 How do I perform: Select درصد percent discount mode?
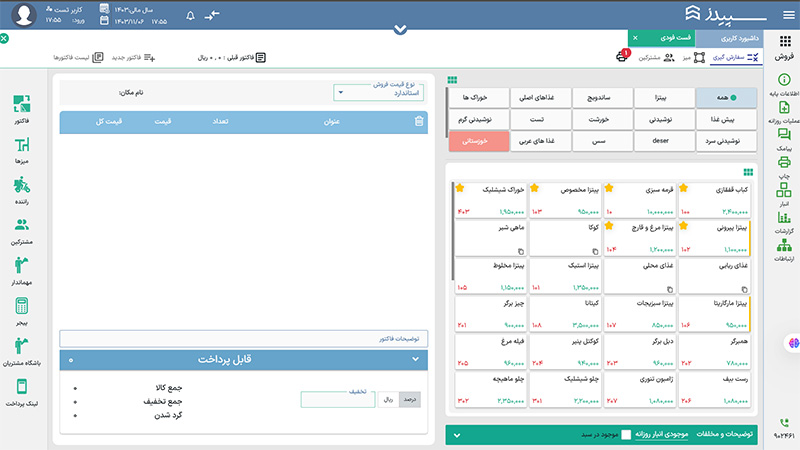pyautogui.click(x=410, y=399)
